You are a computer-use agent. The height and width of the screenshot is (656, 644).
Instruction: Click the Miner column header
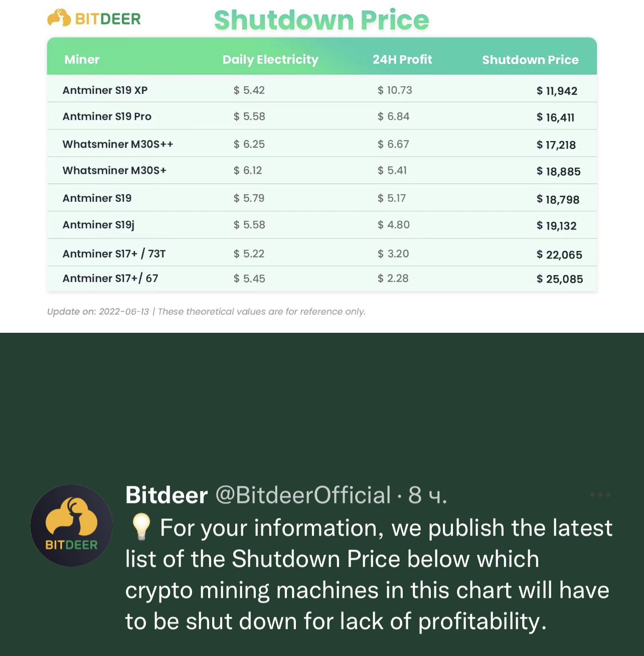point(82,60)
